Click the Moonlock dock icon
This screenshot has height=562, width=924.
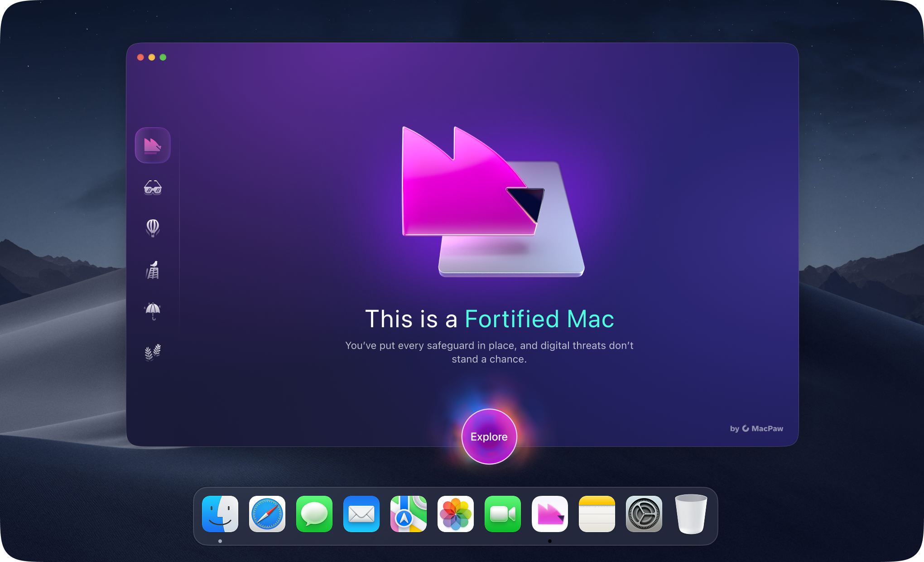[550, 514]
